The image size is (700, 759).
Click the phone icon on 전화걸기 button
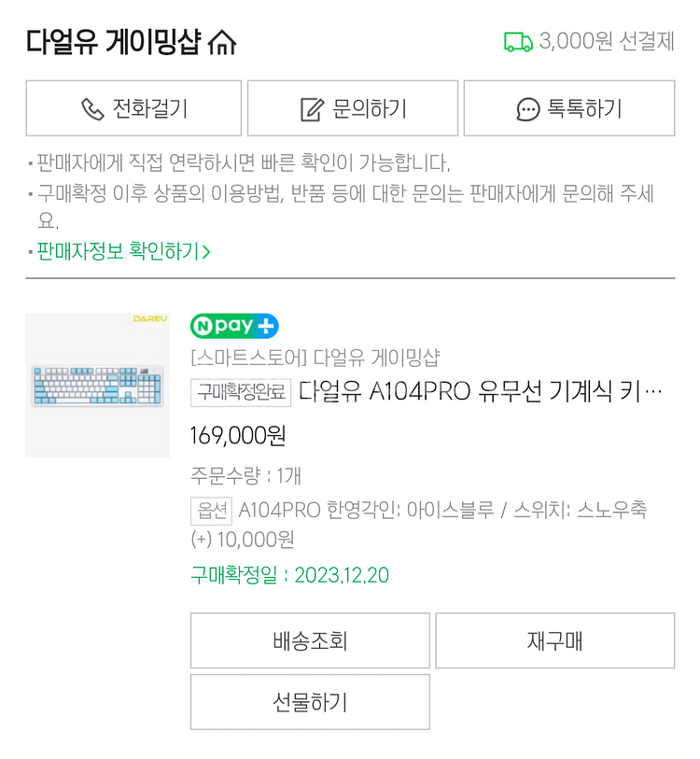pos(89,108)
